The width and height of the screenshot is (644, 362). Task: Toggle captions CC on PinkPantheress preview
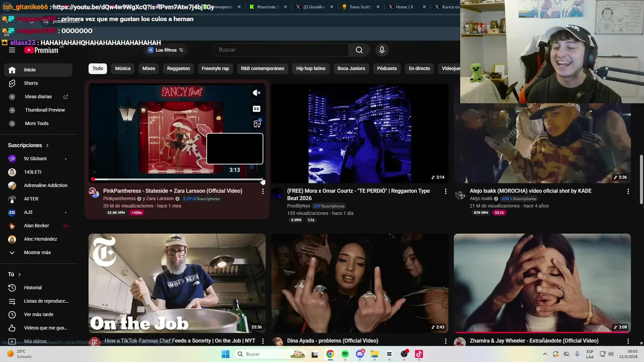[257, 109]
